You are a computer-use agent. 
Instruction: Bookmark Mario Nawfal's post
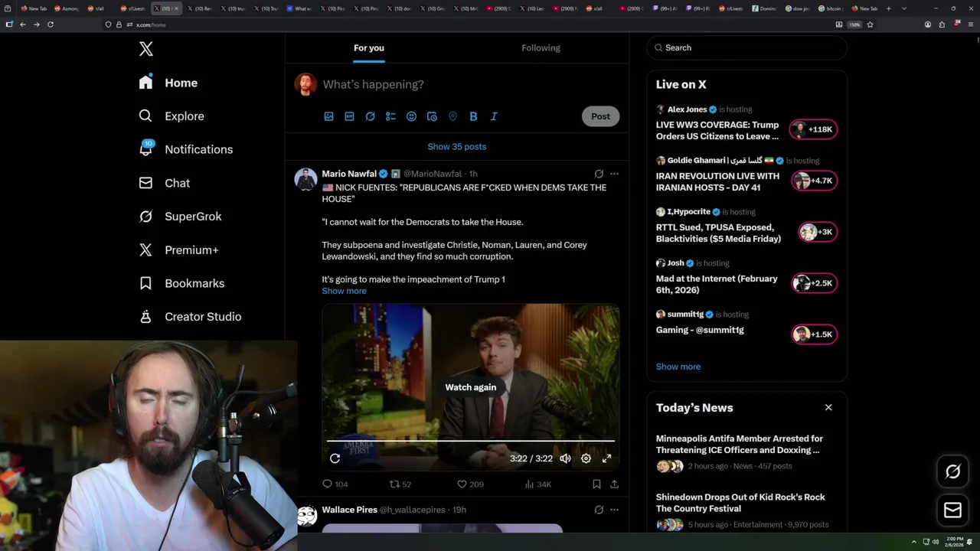tap(596, 484)
